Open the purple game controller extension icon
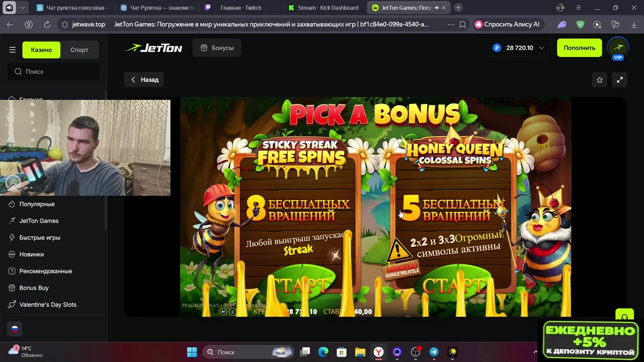Viewport: 644px width, 362px height. point(562,24)
